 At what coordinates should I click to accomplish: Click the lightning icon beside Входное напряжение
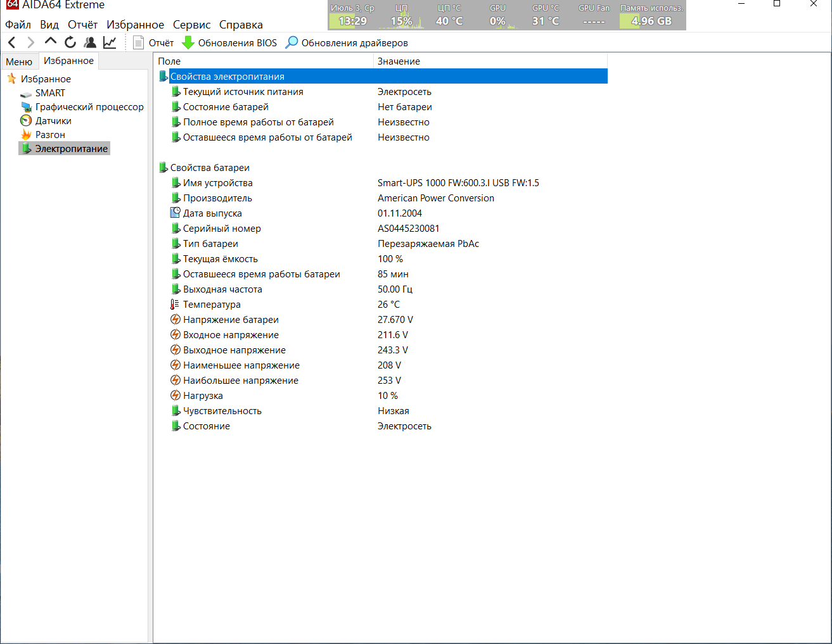pos(176,335)
